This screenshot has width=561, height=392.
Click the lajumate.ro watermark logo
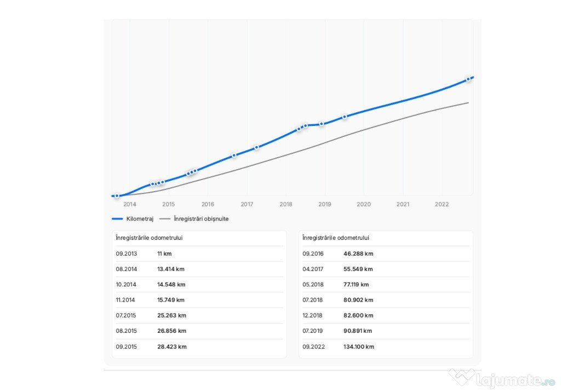[502, 379]
